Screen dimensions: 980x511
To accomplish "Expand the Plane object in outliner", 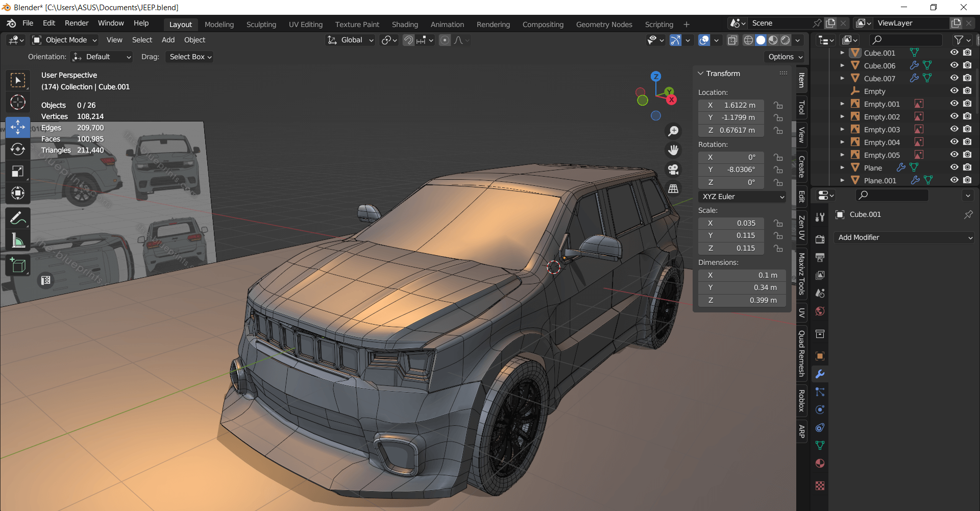I will tap(842, 167).
